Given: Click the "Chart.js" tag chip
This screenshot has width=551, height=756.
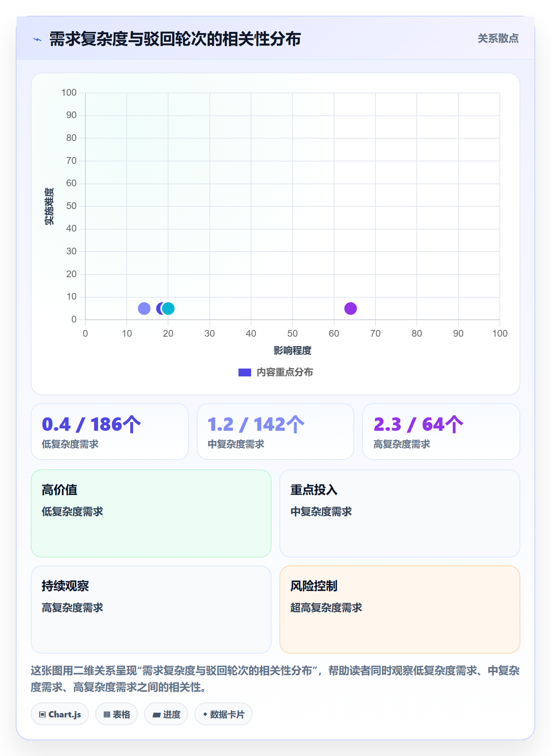Looking at the screenshot, I should (60, 714).
